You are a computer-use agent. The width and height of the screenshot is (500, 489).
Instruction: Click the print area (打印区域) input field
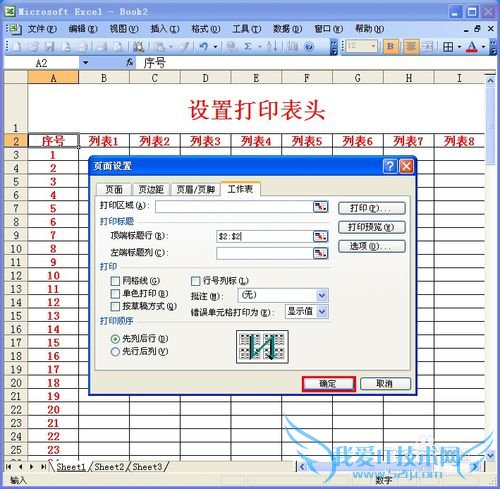click(x=234, y=207)
